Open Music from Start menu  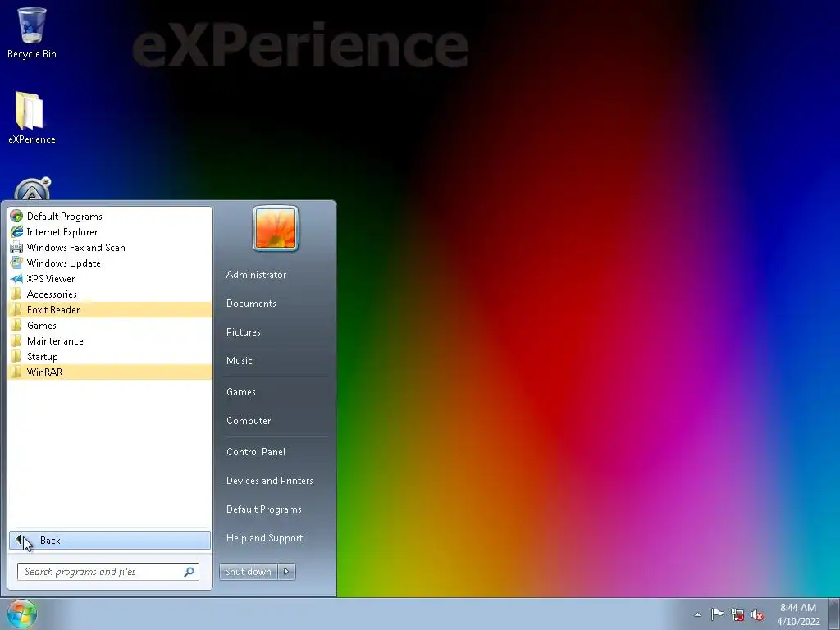[x=239, y=361]
